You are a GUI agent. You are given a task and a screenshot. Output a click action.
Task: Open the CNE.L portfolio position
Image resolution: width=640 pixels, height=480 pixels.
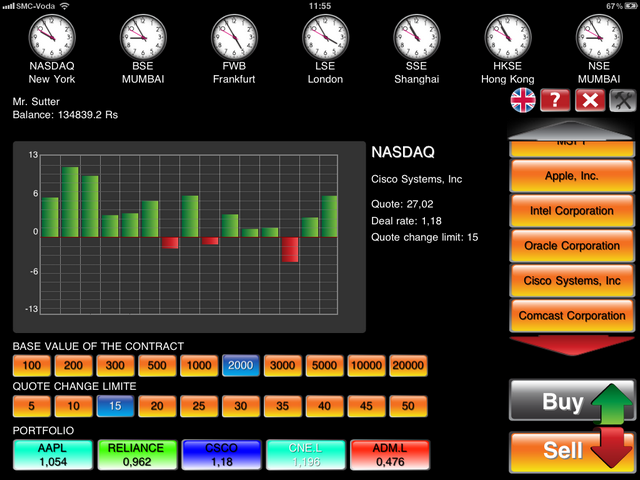306,455
